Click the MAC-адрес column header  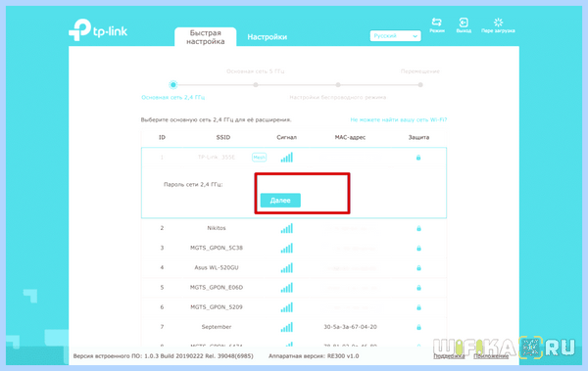(x=350, y=137)
